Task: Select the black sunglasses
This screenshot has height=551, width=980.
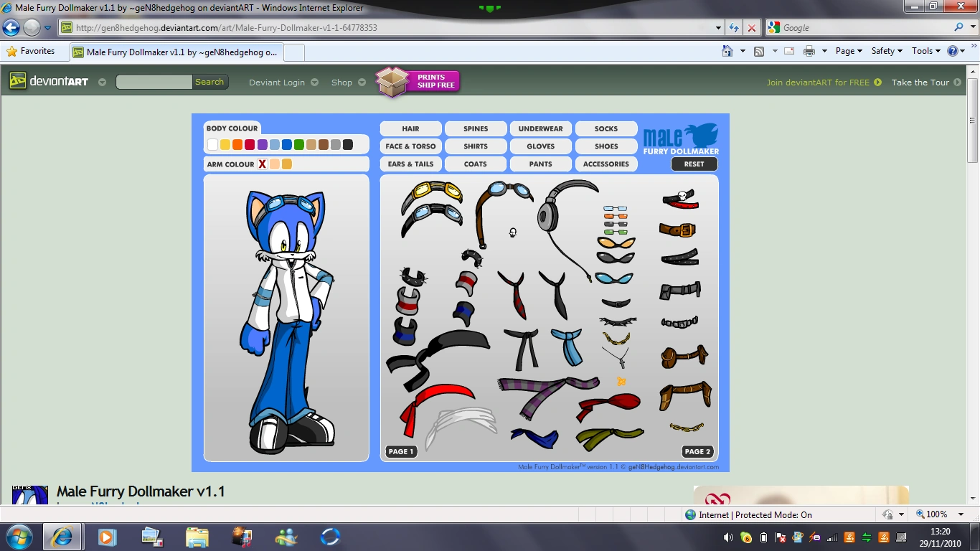Action: (x=616, y=258)
